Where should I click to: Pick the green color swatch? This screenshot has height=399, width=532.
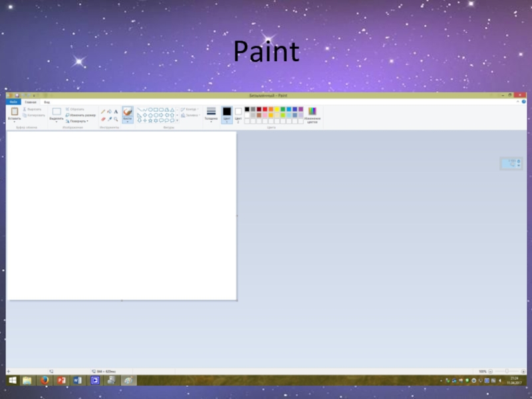(283, 109)
